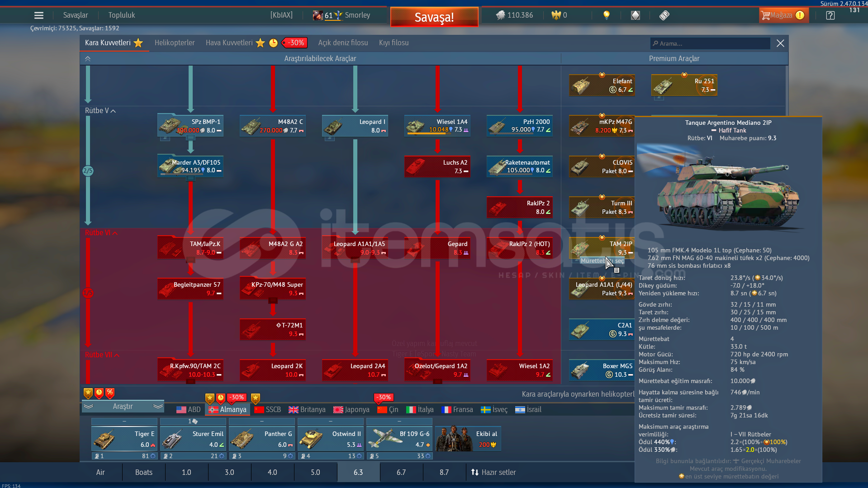Select the SPz BMP-1 vehicle
This screenshot has height=488, width=868.
[x=190, y=126]
